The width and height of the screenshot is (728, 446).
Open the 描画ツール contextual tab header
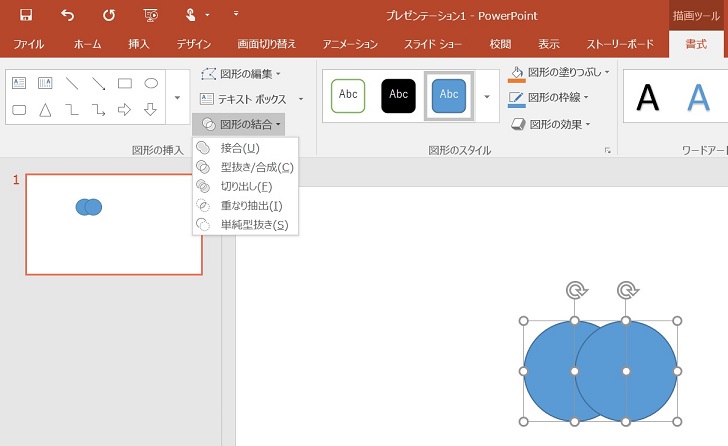point(696,16)
